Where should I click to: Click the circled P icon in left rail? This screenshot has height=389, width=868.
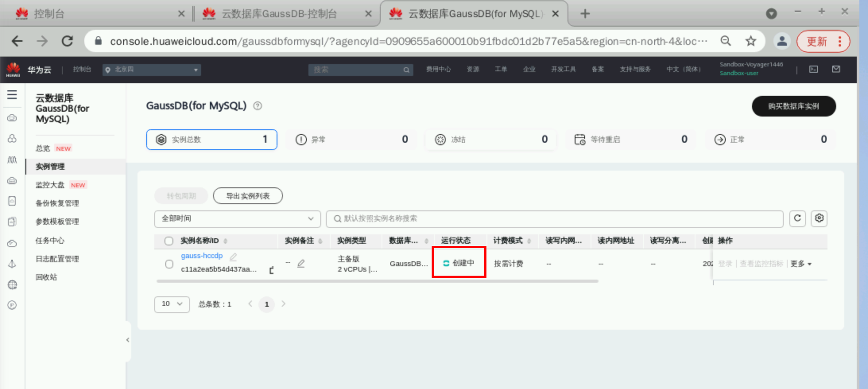12,305
